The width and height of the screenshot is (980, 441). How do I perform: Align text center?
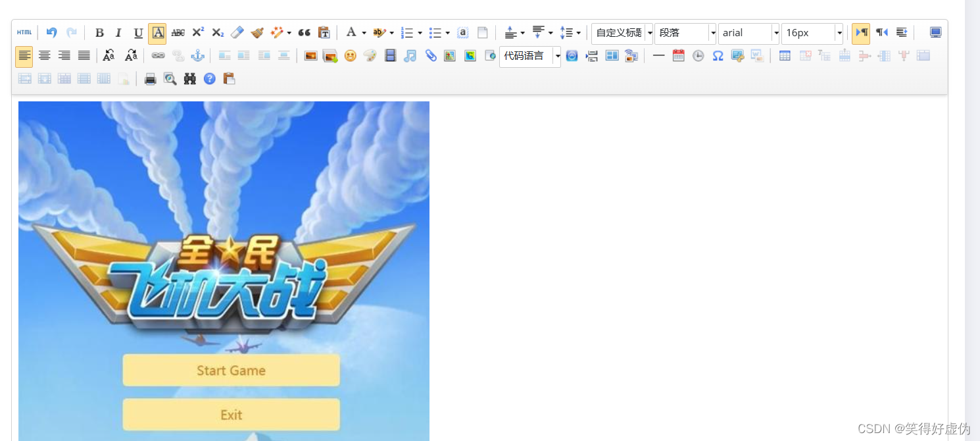pos(44,56)
